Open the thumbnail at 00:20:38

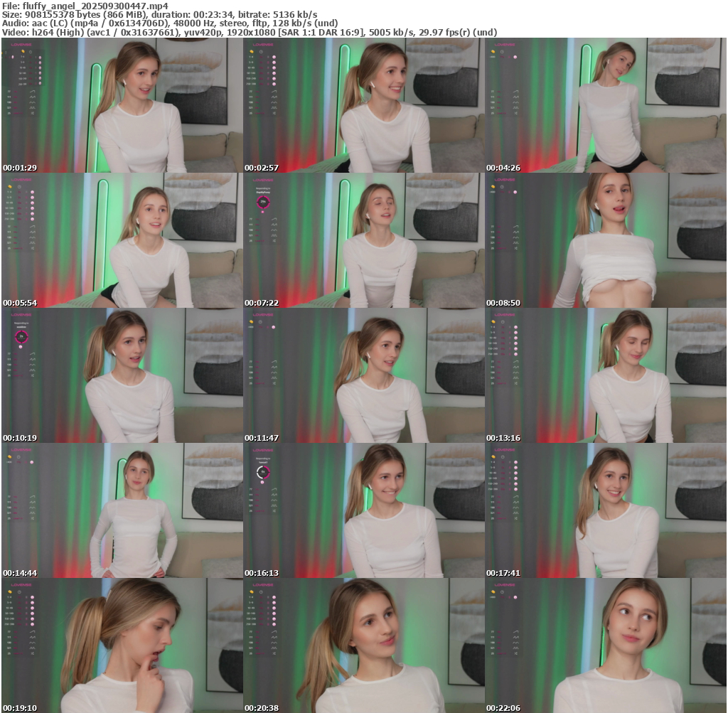pos(363,645)
